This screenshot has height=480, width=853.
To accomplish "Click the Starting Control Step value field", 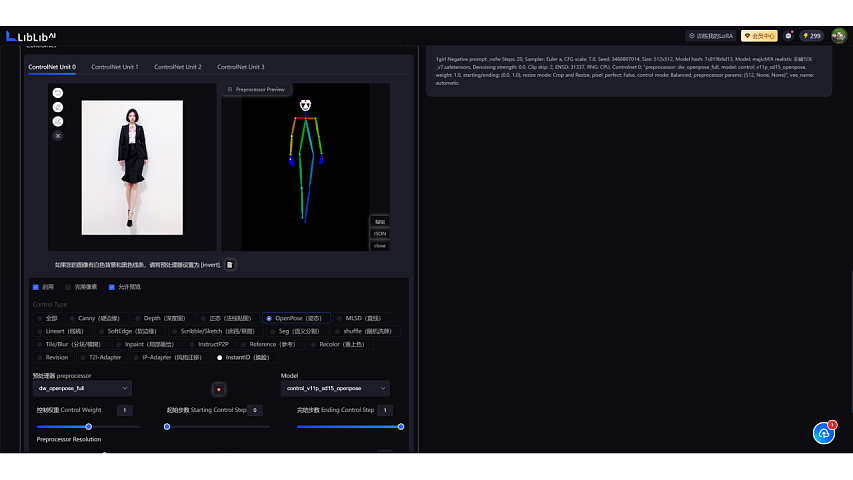I will click(255, 410).
